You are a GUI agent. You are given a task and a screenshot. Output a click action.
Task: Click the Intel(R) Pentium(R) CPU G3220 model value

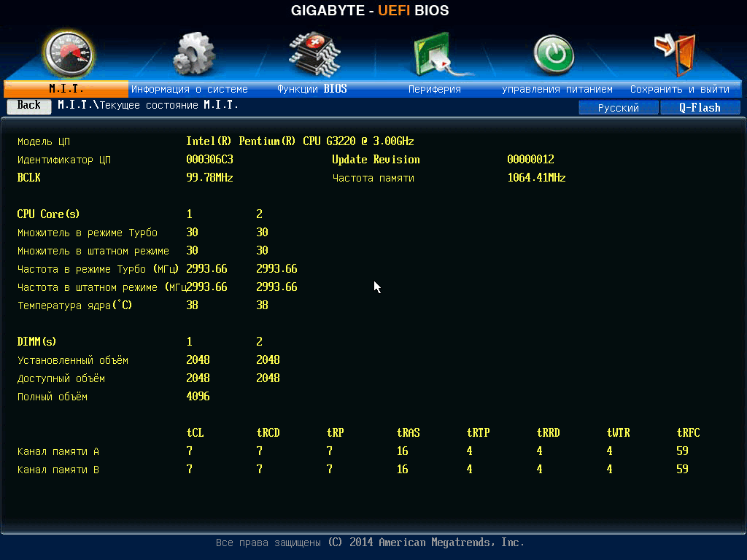coord(300,141)
